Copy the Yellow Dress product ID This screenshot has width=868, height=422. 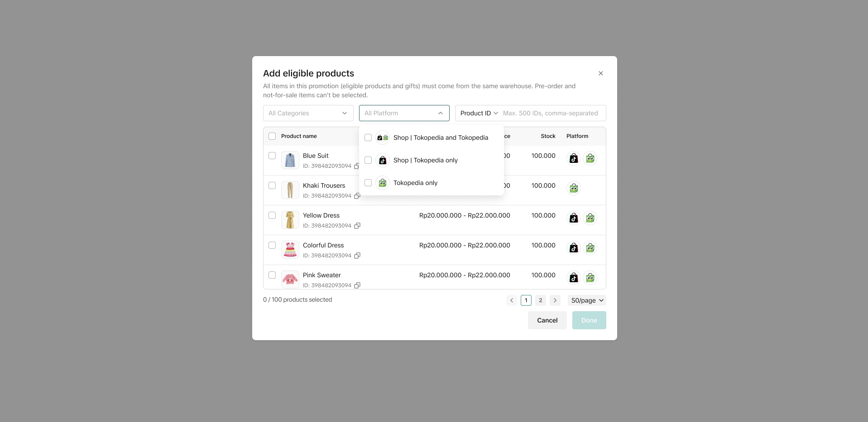point(357,226)
